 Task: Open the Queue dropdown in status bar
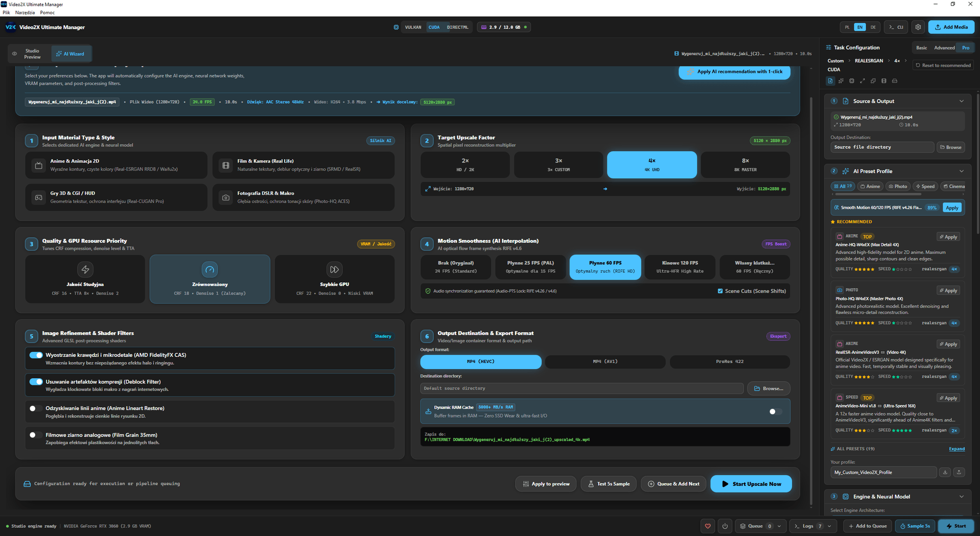[760, 526]
